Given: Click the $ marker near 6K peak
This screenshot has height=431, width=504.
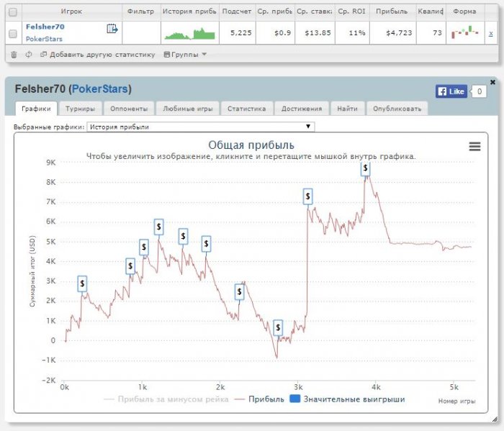Looking at the screenshot, I should [159, 227].
